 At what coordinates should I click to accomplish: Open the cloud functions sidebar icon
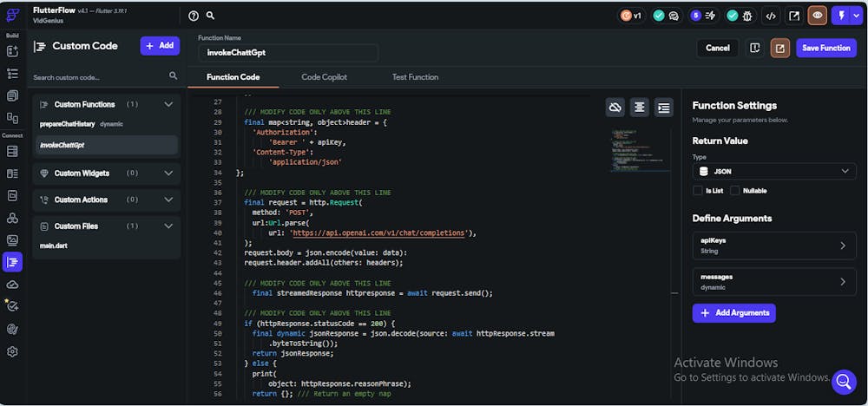pos(12,285)
